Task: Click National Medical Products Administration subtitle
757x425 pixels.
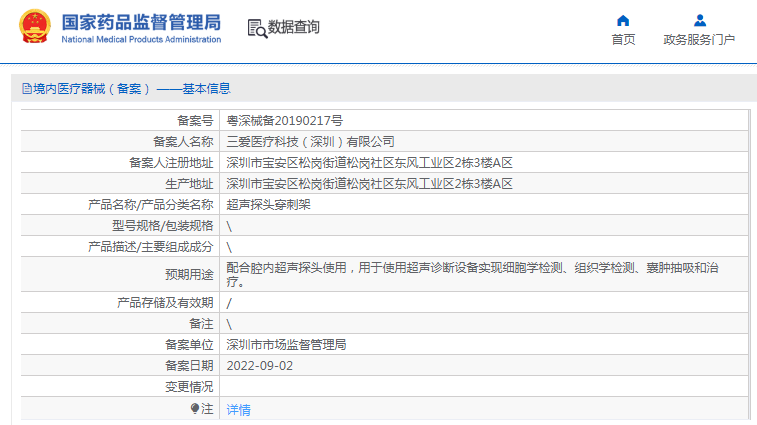Action: click(141, 40)
